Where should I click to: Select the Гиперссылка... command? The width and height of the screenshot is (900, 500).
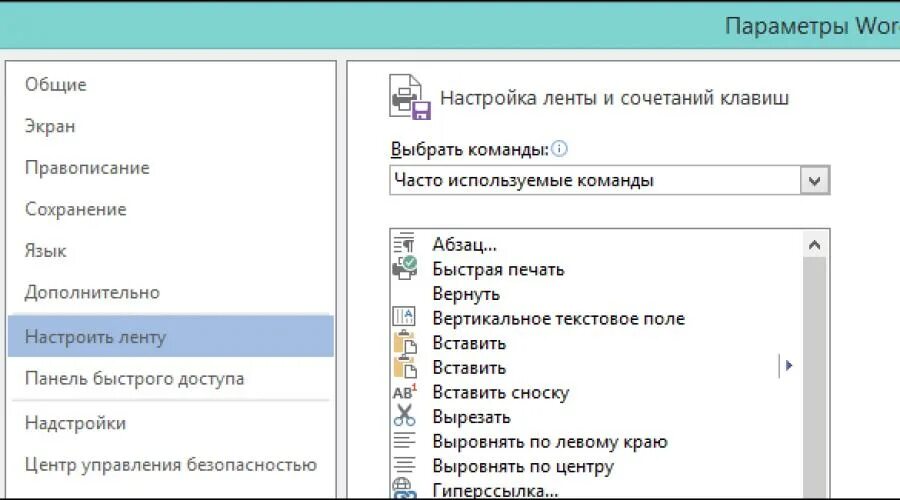click(495, 490)
